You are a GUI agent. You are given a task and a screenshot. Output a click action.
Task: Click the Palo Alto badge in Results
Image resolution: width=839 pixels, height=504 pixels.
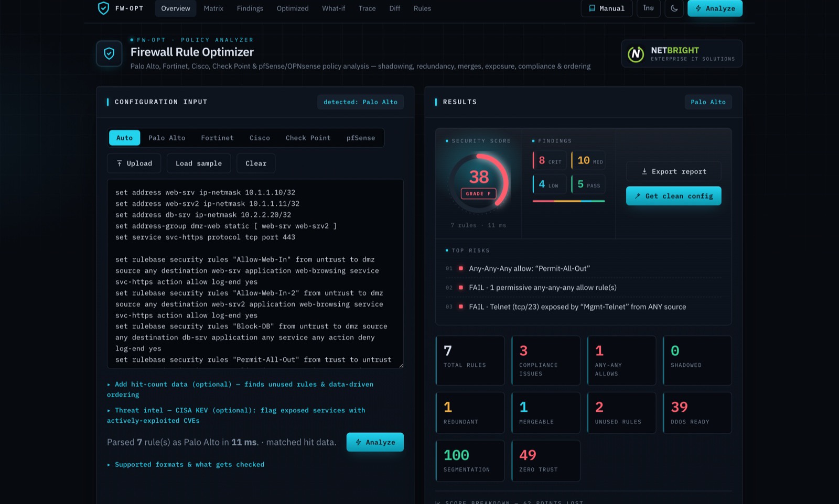708,102
